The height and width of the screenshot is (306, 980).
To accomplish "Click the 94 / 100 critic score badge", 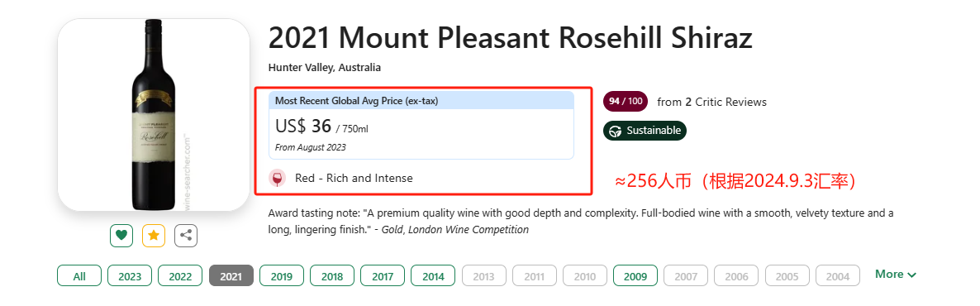I will tap(625, 102).
